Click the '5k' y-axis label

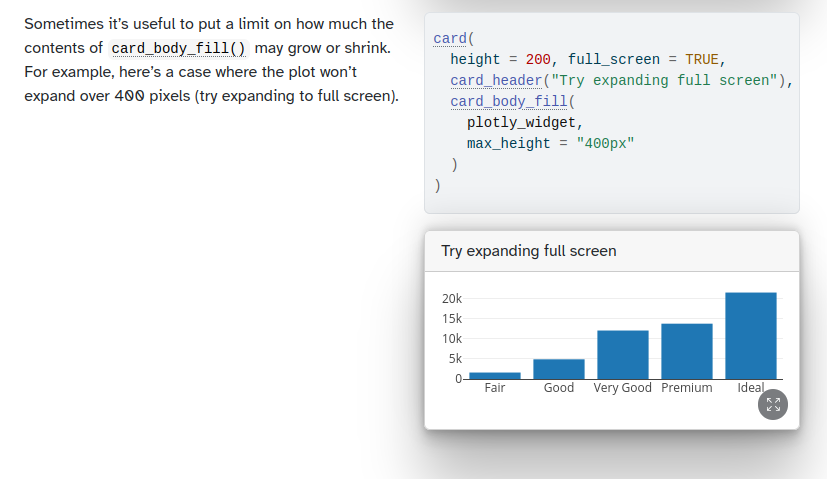tap(455, 359)
